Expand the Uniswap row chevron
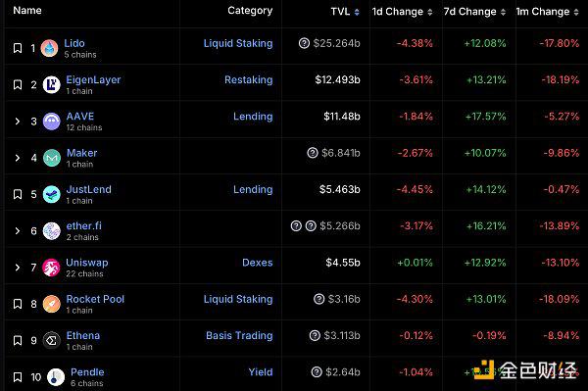This screenshot has height=391, width=588. point(18,268)
